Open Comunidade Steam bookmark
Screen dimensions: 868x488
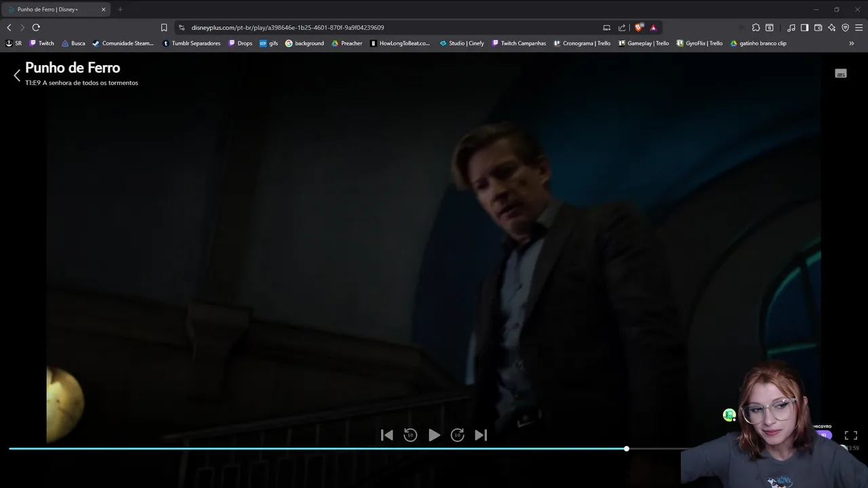[x=123, y=43]
